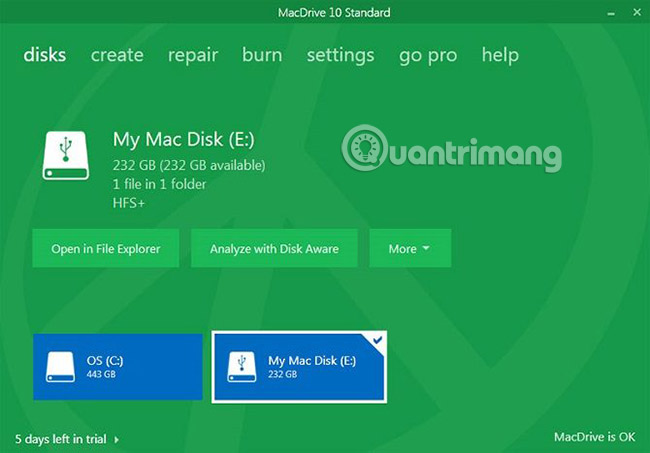The height and width of the screenshot is (453, 650).
Task: Minimize the MacDrive window
Action: click(611, 13)
